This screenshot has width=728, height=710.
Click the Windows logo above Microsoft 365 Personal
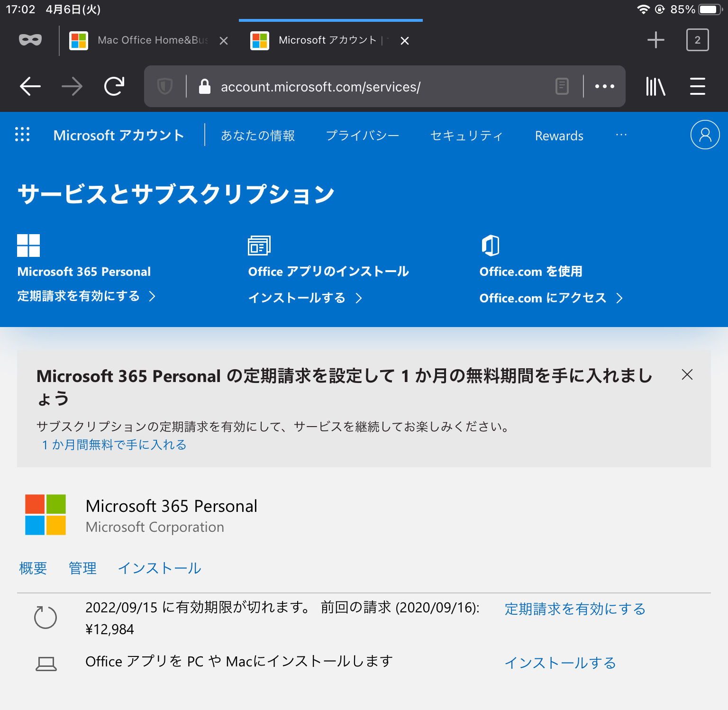(x=28, y=246)
